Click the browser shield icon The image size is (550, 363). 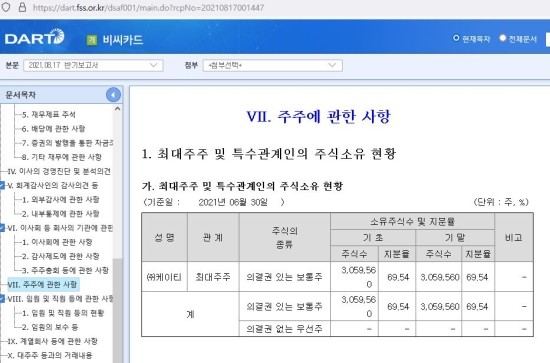click(6, 7)
